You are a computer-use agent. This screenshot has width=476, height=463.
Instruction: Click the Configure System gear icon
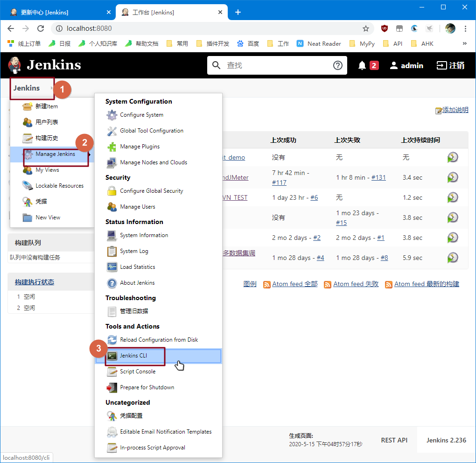(112, 115)
